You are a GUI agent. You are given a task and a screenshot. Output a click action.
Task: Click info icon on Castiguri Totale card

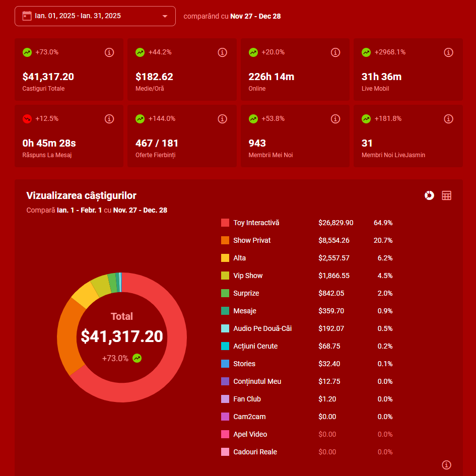pyautogui.click(x=109, y=52)
